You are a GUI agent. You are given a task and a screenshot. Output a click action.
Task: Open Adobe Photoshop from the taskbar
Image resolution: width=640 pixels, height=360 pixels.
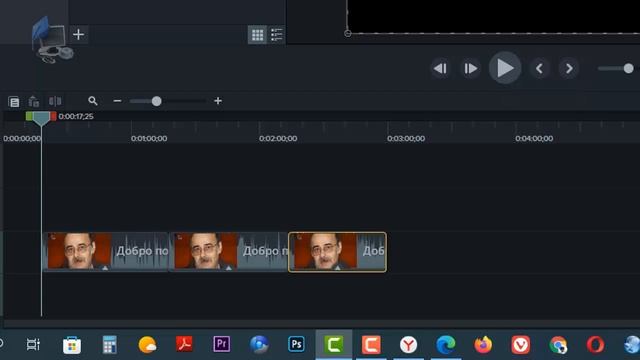point(296,344)
